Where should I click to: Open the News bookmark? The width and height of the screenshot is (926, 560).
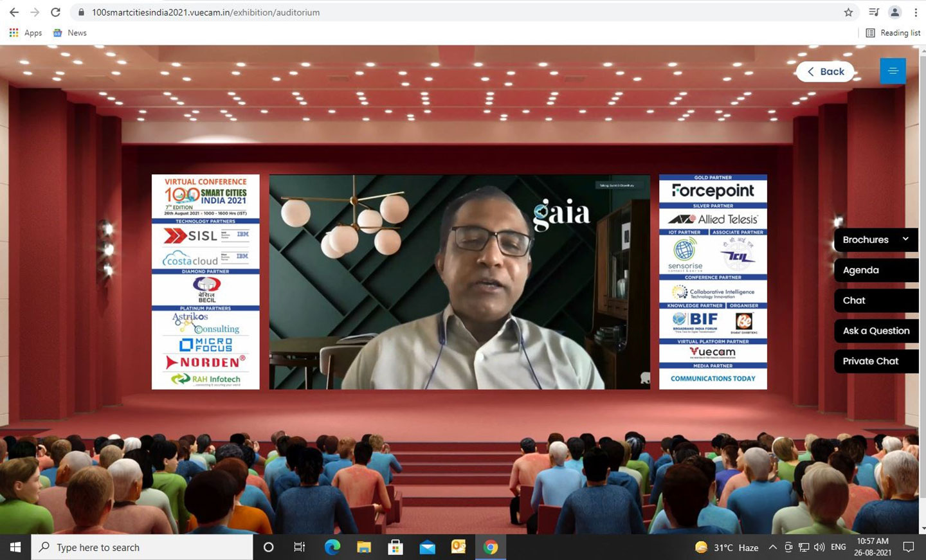[69, 33]
